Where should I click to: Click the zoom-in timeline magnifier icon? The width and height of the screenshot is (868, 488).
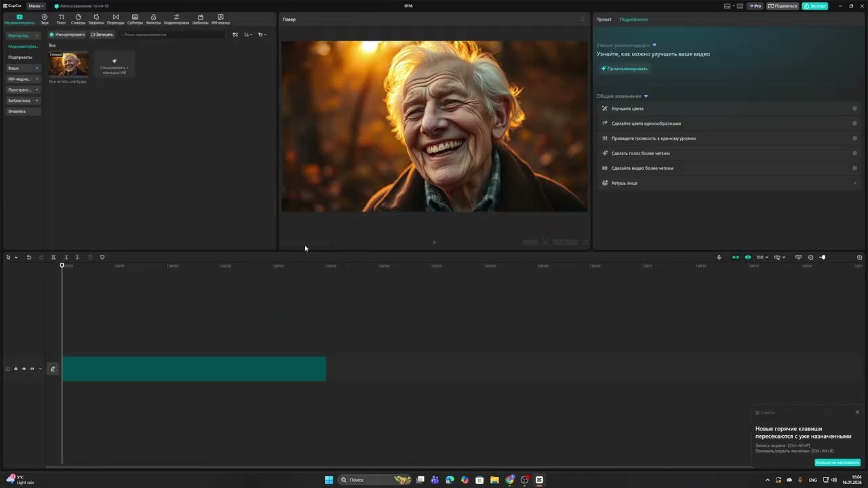click(860, 258)
